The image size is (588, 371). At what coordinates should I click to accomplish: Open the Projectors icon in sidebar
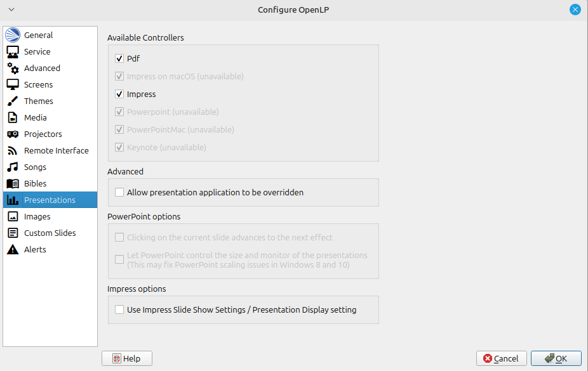(13, 134)
